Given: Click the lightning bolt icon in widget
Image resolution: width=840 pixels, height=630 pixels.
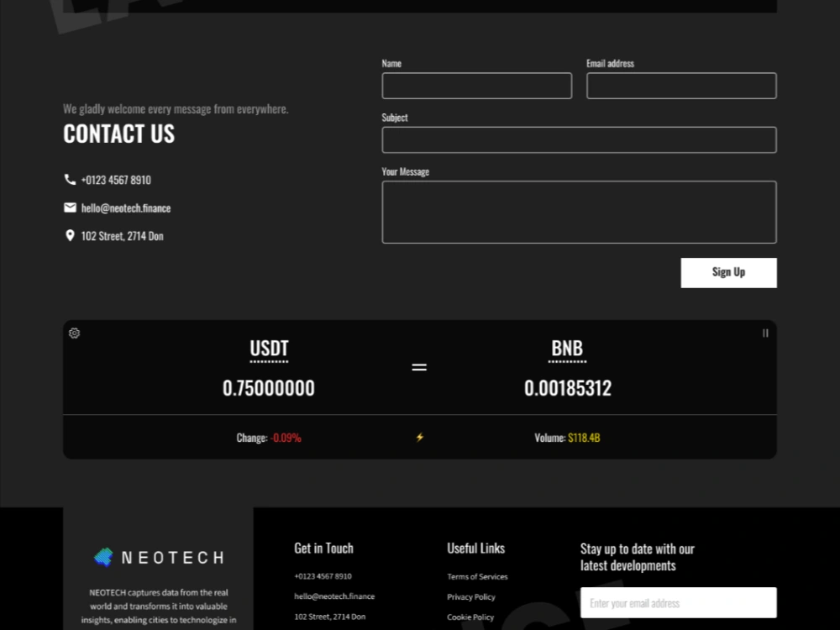Looking at the screenshot, I should (419, 438).
